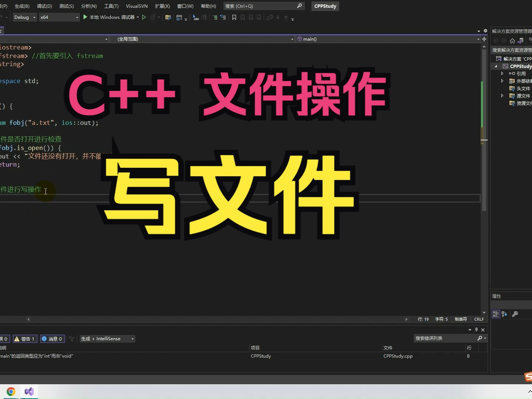Screen dimensions: 532x399
Task: Click the CPPStudy.cpp error entry
Action: pos(398,356)
